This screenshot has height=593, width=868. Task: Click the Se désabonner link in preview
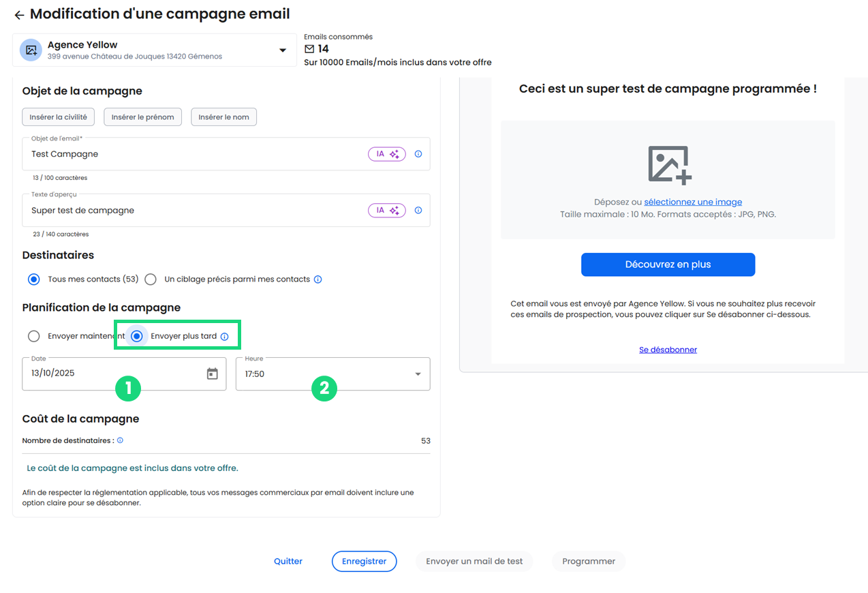[668, 350]
